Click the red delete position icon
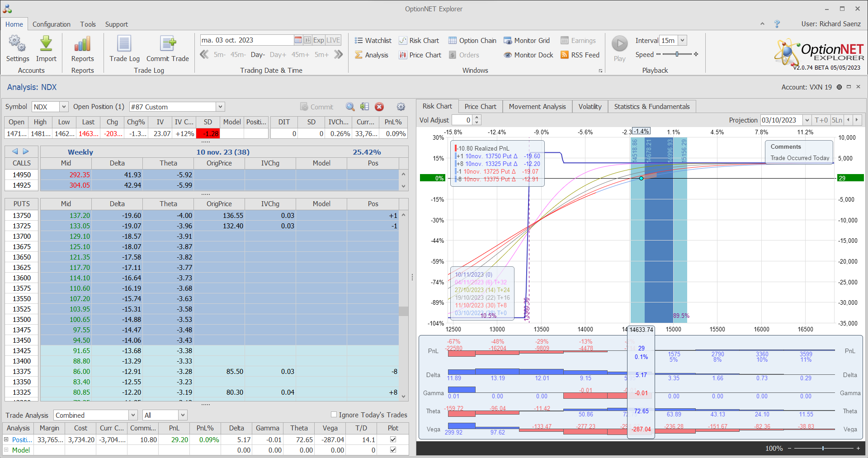The image size is (868, 458). tap(379, 107)
